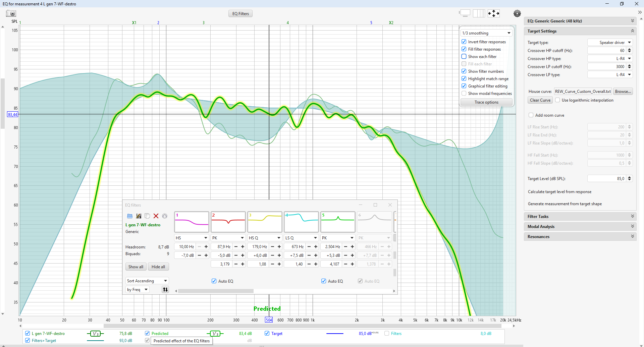Load filter settings with the folder icon

(x=130, y=216)
